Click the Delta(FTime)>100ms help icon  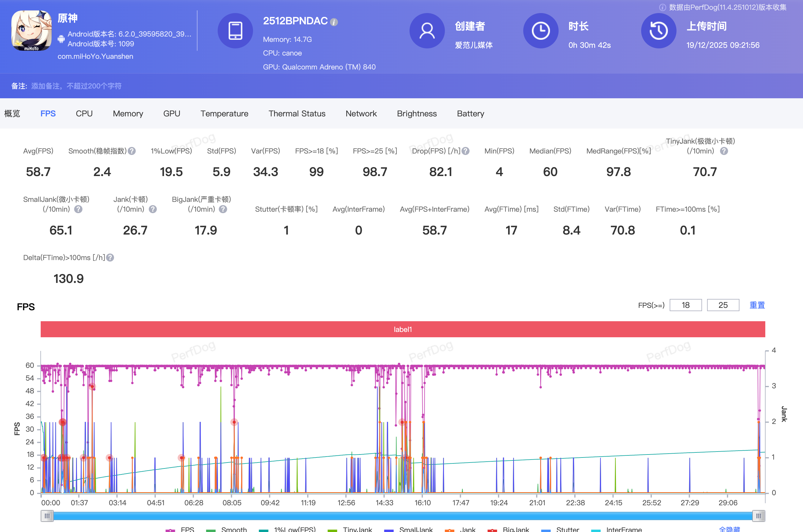click(x=110, y=257)
